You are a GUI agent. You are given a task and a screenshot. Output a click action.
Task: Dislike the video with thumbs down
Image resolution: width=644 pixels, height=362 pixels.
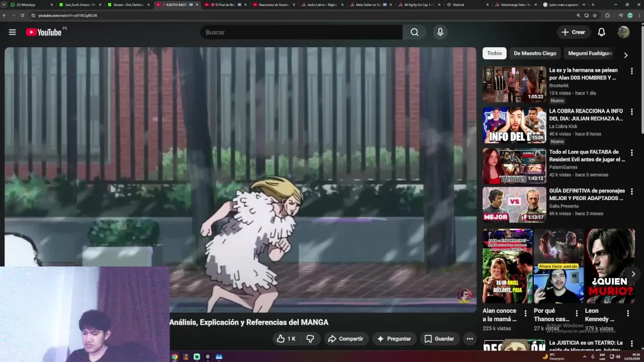coord(310,339)
